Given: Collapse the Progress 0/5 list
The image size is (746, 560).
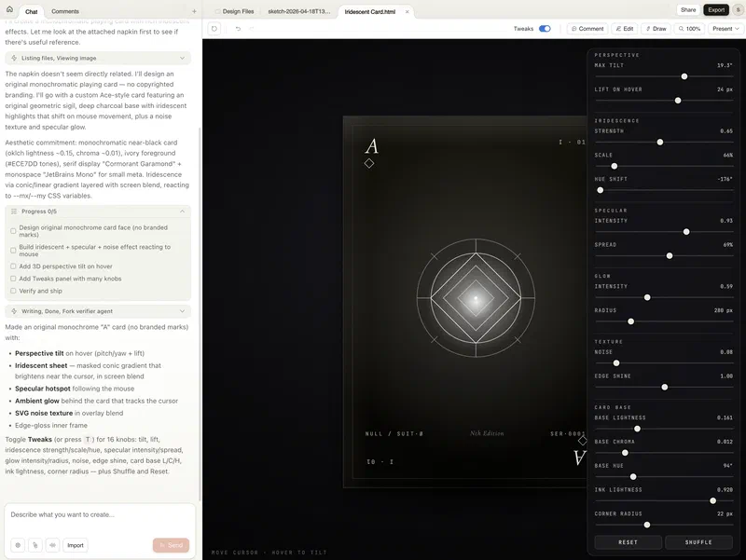Looking at the screenshot, I should 98,212.
